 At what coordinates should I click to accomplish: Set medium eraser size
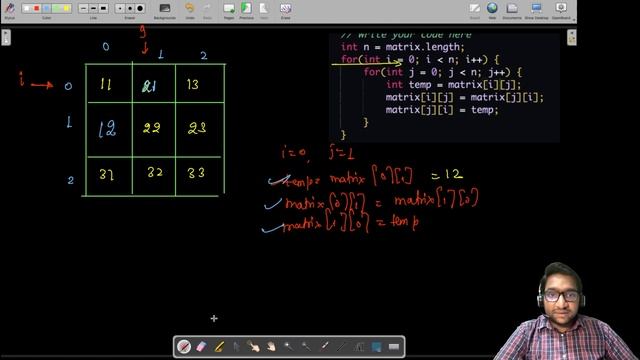point(130,8)
